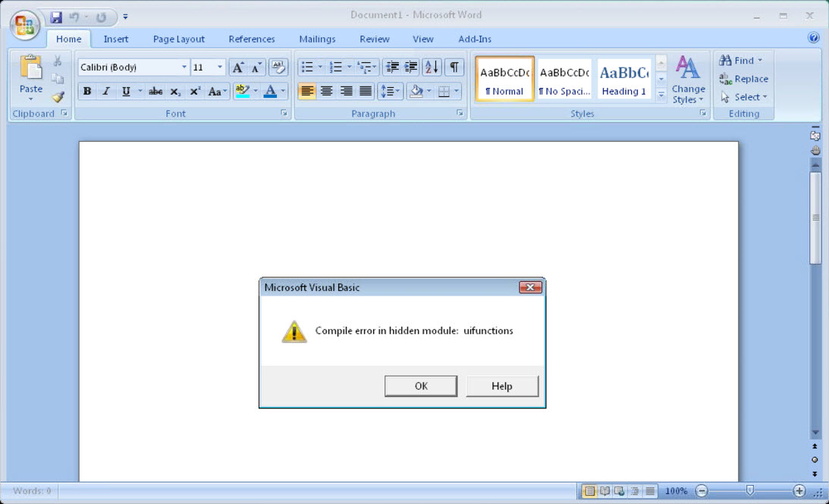Open the Page Layout ribbon tab

179,39
